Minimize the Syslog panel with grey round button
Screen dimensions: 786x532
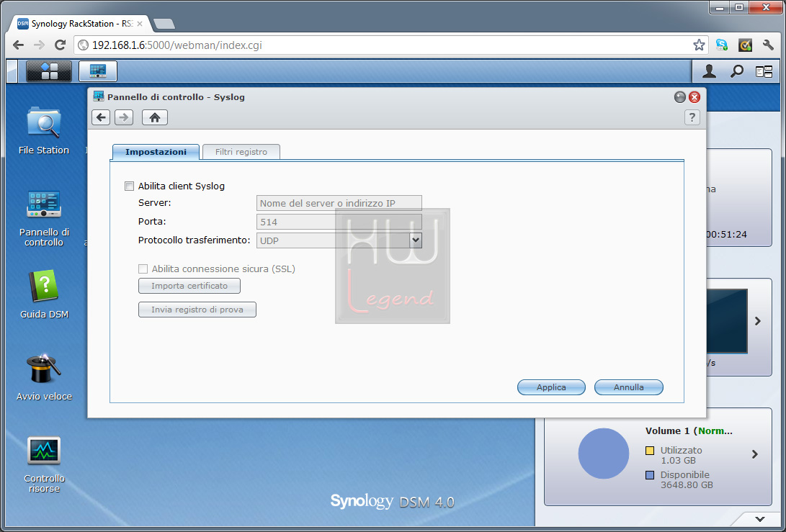679,97
